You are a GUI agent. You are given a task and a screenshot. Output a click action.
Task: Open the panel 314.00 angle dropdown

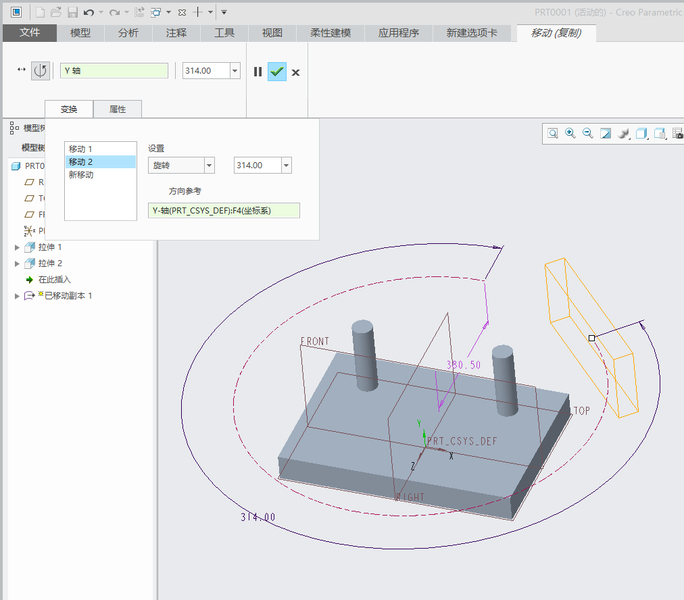[x=286, y=165]
